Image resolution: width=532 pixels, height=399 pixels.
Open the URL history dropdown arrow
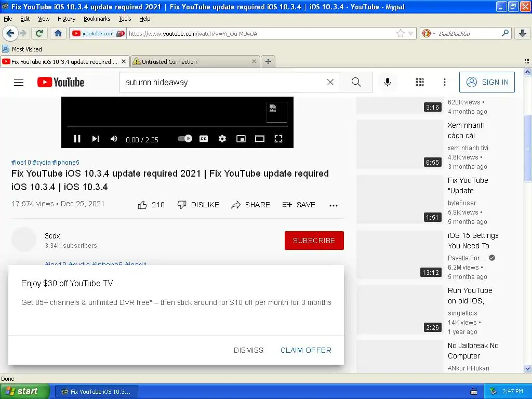pos(410,33)
